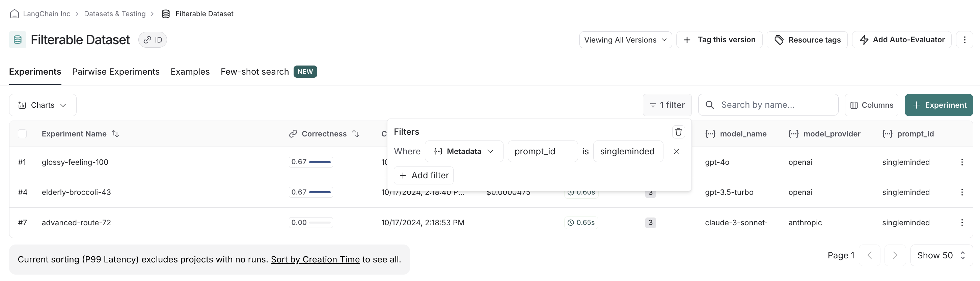Remove the prompt_id filter with X

click(x=676, y=151)
